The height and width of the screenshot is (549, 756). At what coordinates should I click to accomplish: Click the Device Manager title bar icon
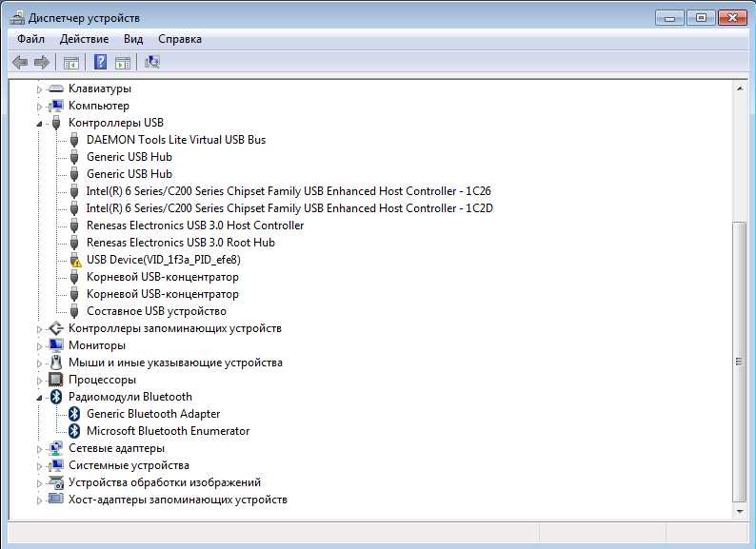(x=17, y=18)
